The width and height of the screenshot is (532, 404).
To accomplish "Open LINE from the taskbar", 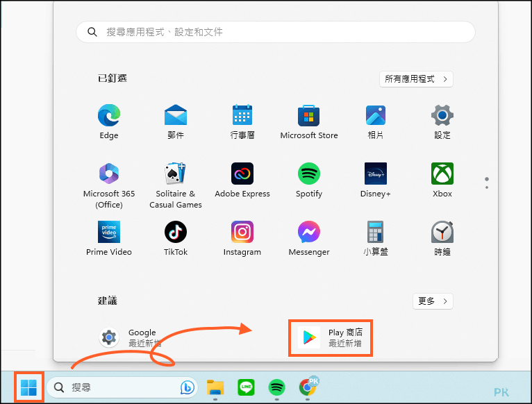I will (246, 387).
